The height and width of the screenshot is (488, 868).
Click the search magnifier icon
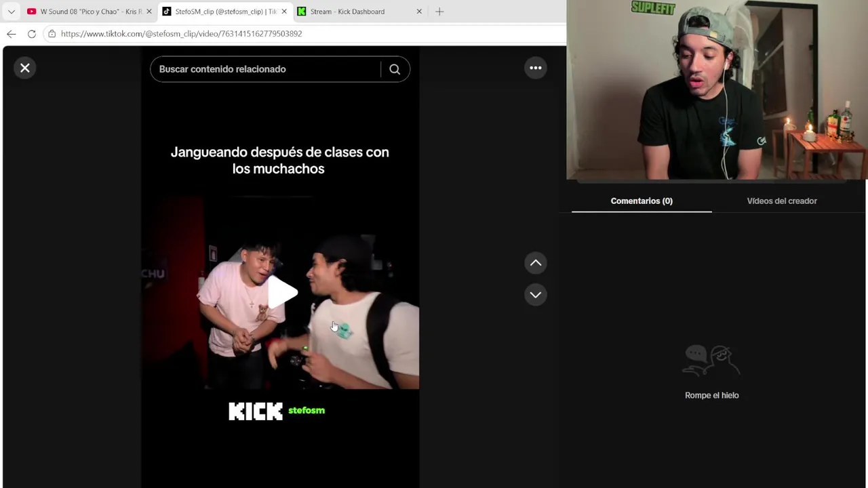(395, 69)
